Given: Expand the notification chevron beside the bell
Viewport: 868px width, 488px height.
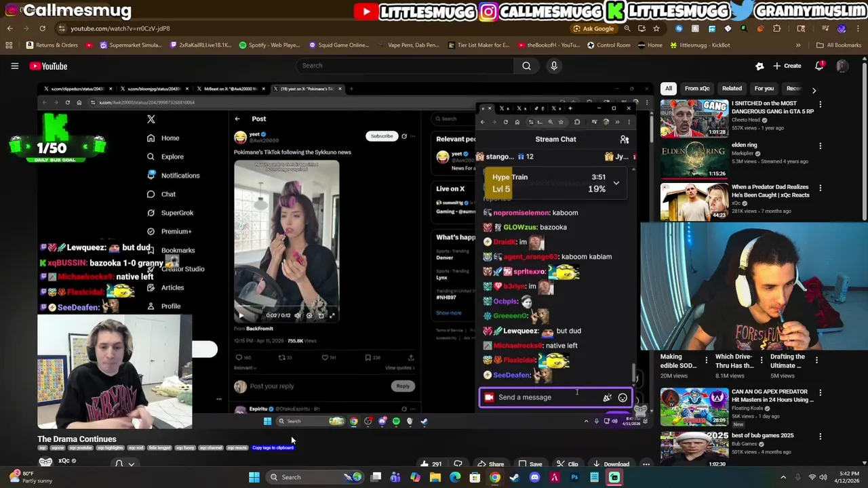Looking at the screenshot, I should (132, 464).
